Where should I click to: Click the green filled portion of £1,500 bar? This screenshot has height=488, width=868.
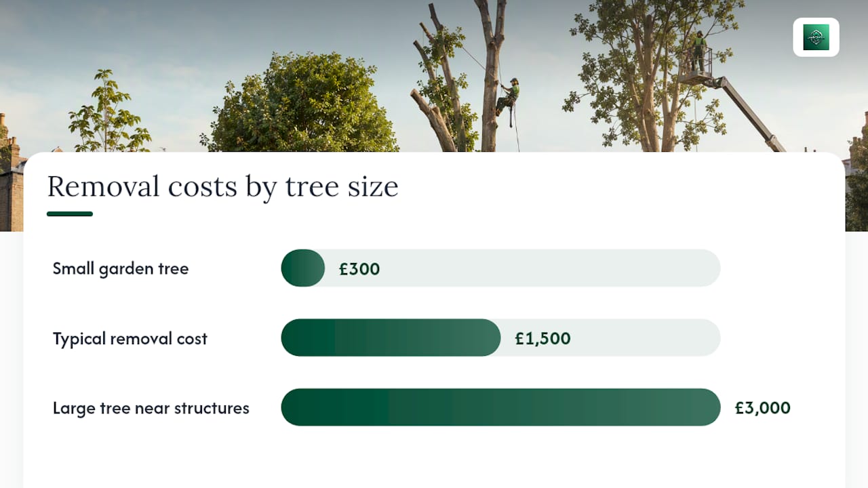coord(391,338)
